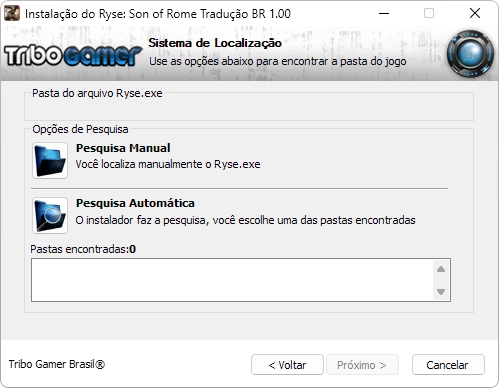499x388 pixels.
Task: Click the Ryse.exe folder path field
Action: pyautogui.click(x=249, y=109)
